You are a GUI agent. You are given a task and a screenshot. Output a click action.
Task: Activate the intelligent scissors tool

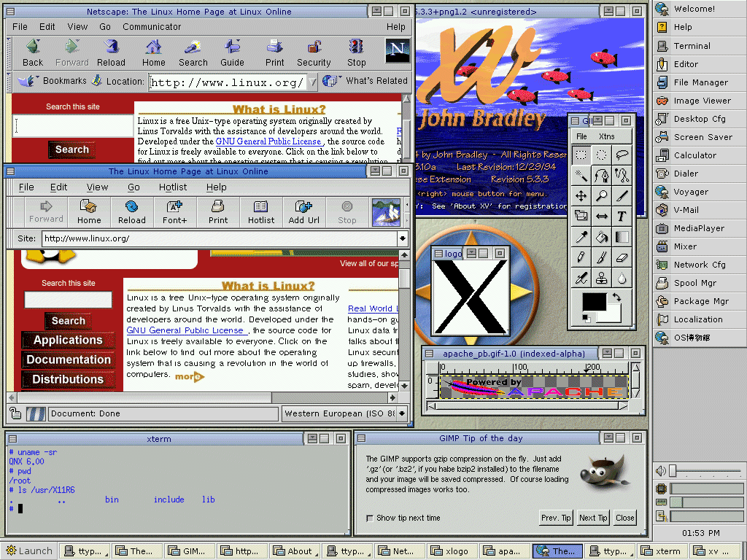[622, 175]
